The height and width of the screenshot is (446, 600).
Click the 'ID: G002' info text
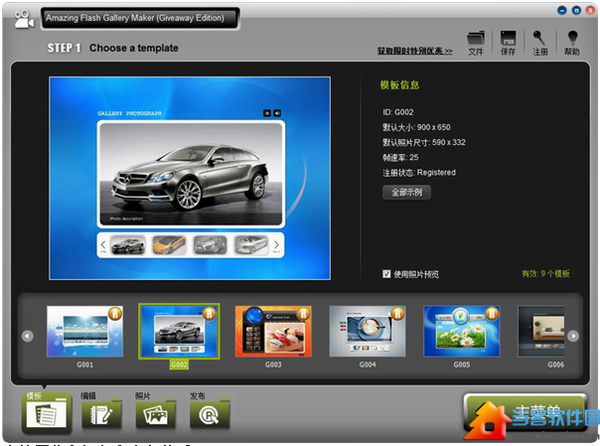click(398, 112)
